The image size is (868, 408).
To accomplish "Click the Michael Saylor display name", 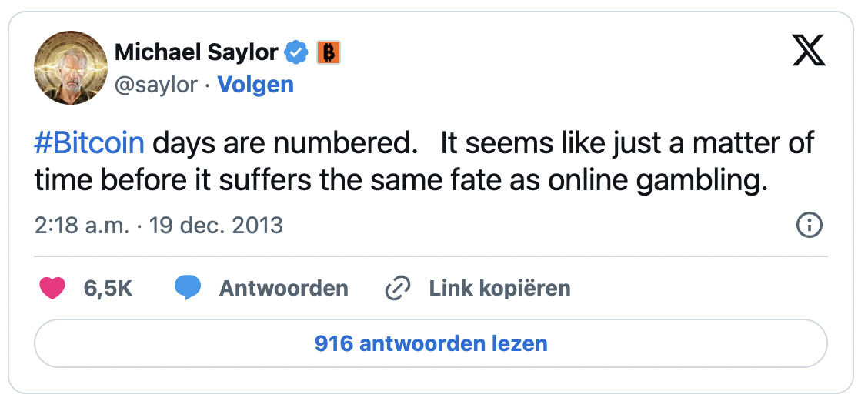I will pyautogui.click(x=196, y=52).
